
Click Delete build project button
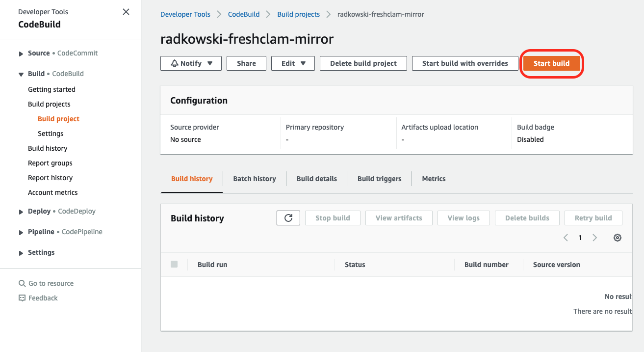pos(363,63)
